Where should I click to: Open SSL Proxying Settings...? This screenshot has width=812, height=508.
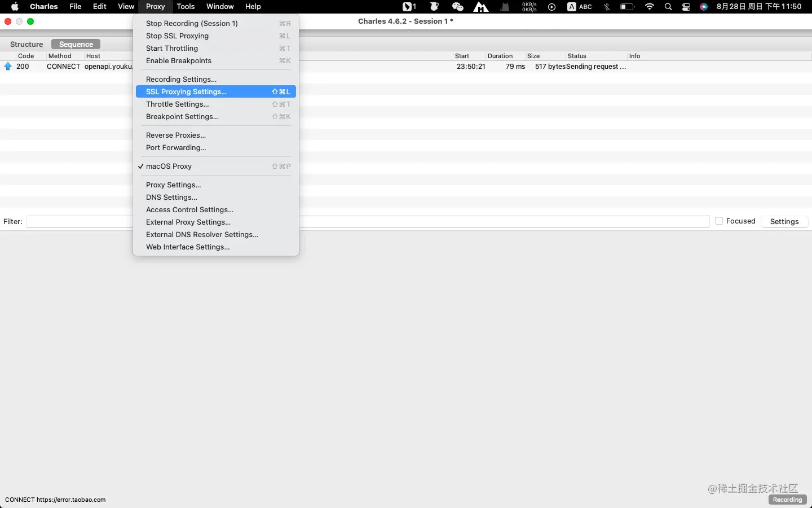pos(216,92)
